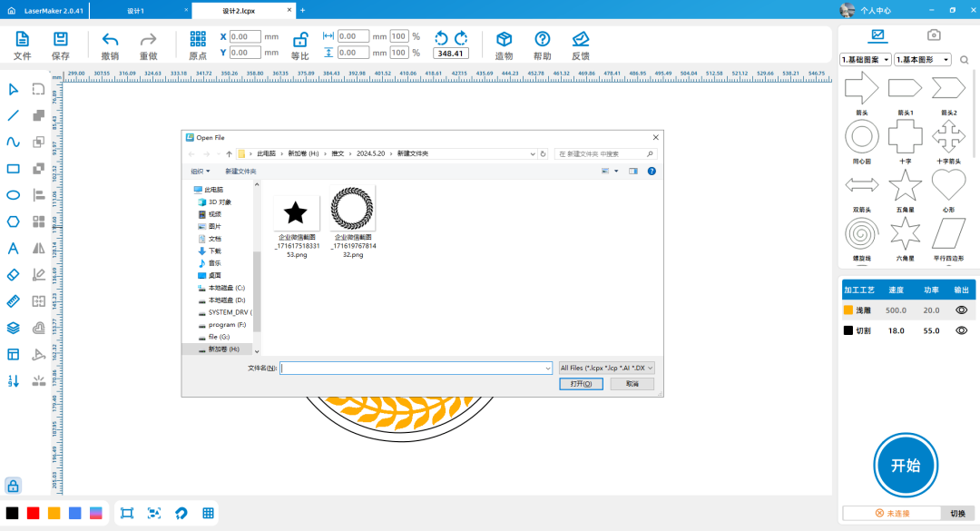This screenshot has height=531, width=980.
Task: Toggle output visibility for 浅雕 layer
Action: point(961,310)
